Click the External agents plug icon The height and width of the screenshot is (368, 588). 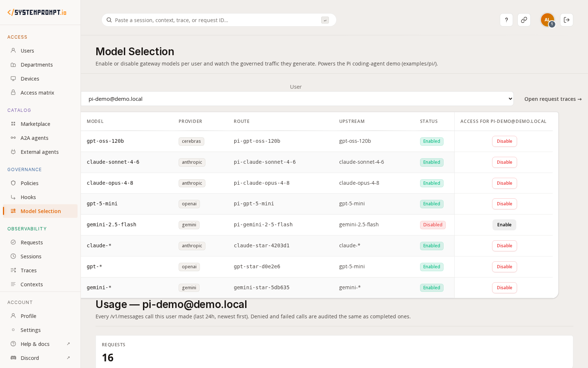[13, 152]
